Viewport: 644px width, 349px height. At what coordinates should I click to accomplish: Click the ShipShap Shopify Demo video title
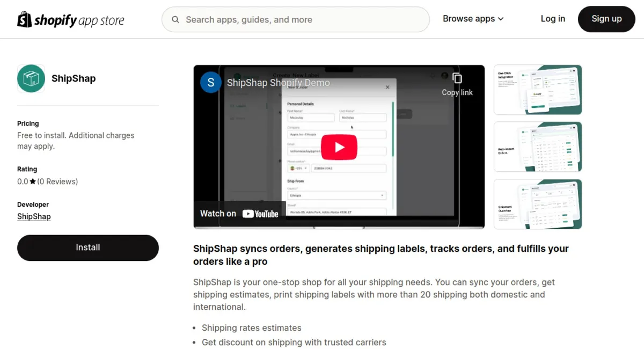click(278, 83)
